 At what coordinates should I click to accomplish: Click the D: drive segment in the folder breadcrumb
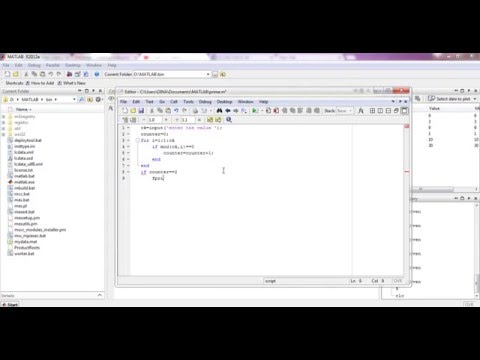tap(12, 99)
